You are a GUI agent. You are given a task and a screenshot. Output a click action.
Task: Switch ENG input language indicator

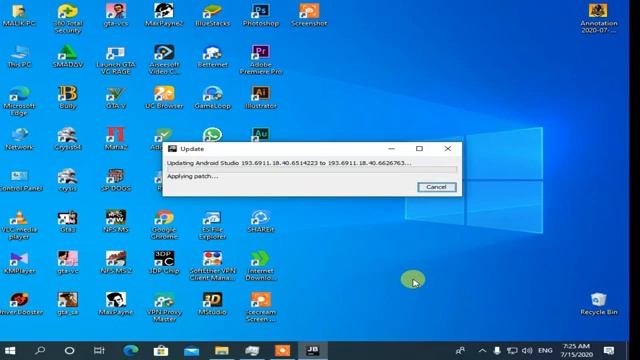pos(545,351)
